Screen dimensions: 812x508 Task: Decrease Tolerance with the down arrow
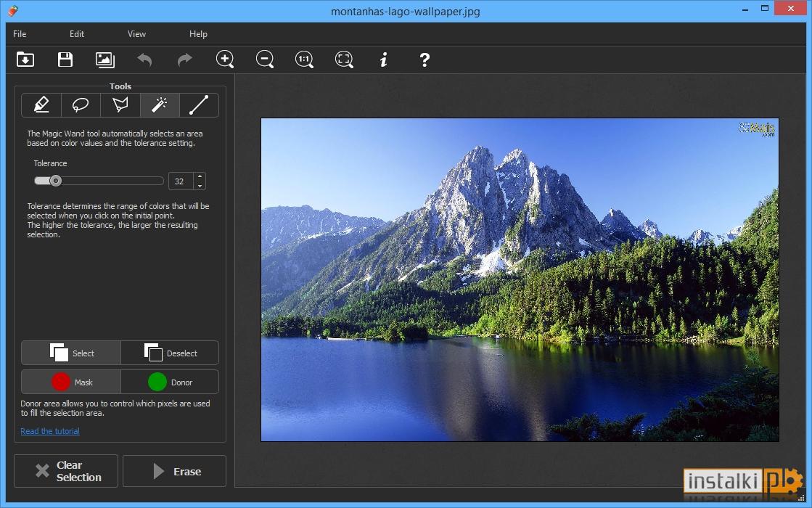[200, 185]
